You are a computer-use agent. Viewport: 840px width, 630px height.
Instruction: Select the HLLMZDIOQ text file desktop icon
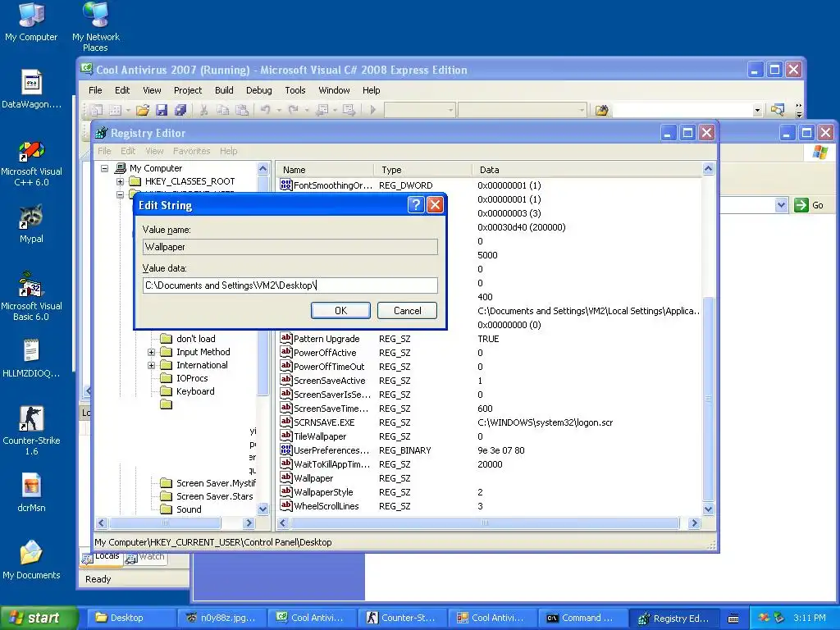point(31,358)
